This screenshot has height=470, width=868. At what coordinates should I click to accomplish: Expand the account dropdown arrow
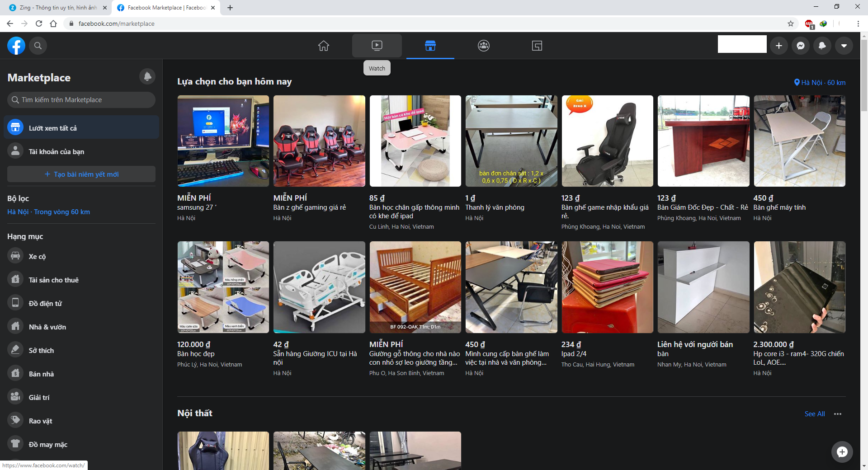click(844, 46)
